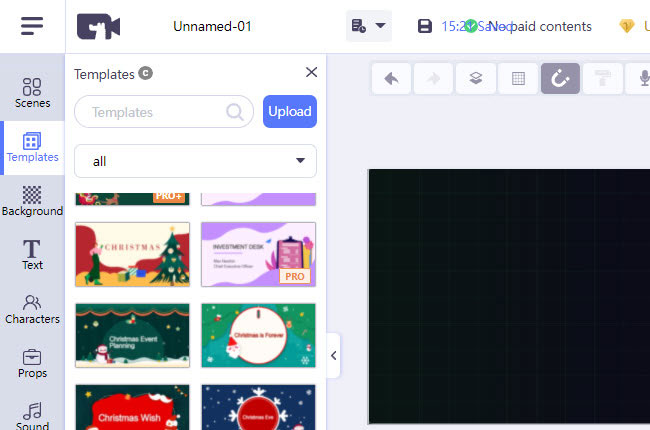Toggle the magnet snap tool
The height and width of the screenshot is (430, 650).
pos(561,79)
